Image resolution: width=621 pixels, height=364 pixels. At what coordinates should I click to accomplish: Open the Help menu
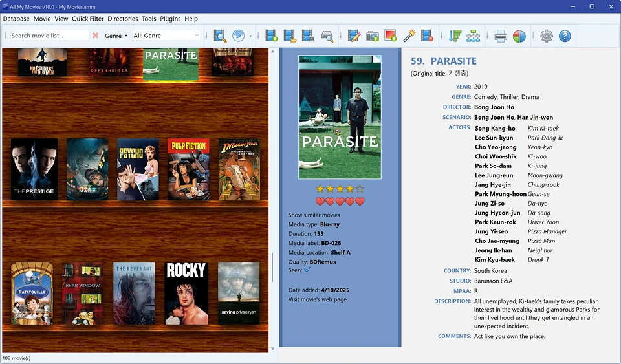tap(191, 19)
